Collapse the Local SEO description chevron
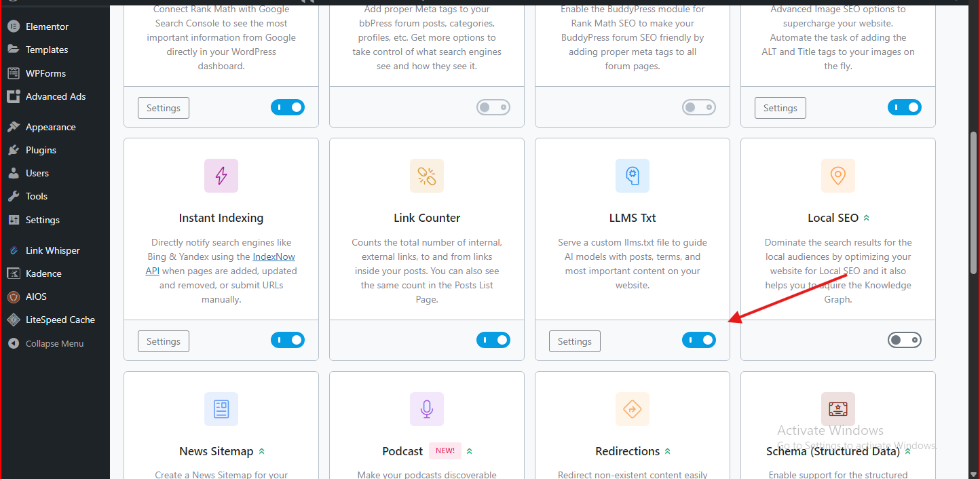This screenshot has width=980, height=479. point(866,217)
